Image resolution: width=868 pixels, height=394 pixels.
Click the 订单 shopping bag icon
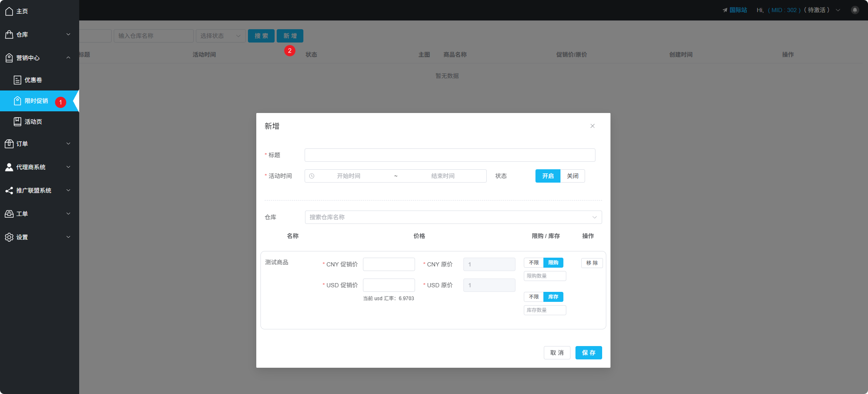click(9, 143)
